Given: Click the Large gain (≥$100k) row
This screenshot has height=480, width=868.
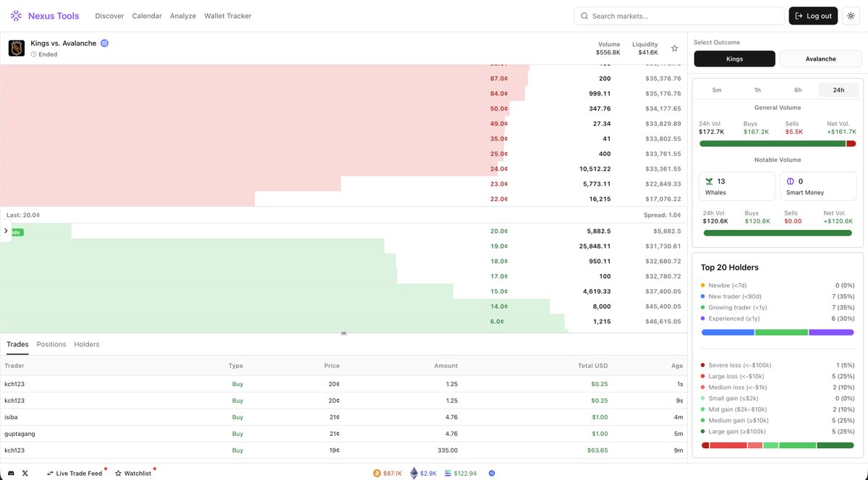Looking at the screenshot, I should (778, 432).
